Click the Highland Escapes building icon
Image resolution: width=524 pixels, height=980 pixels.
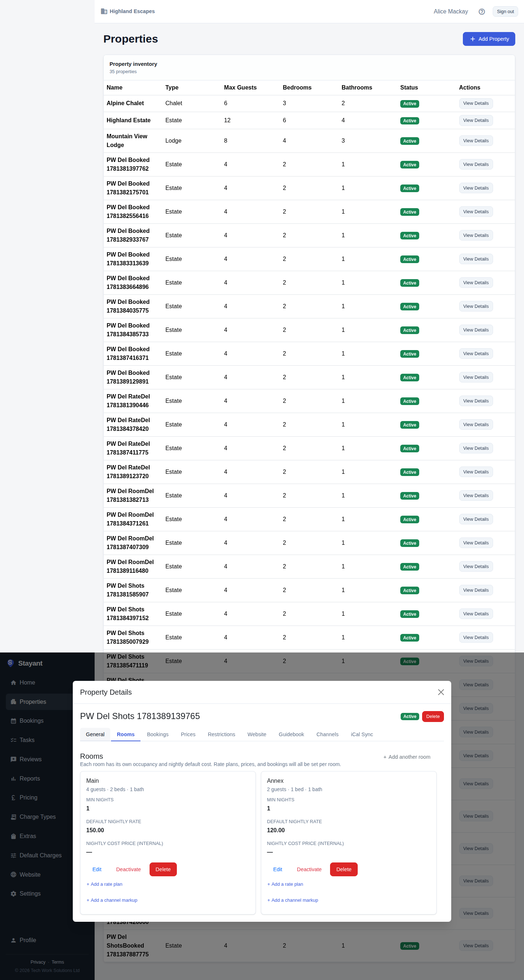coord(104,11)
